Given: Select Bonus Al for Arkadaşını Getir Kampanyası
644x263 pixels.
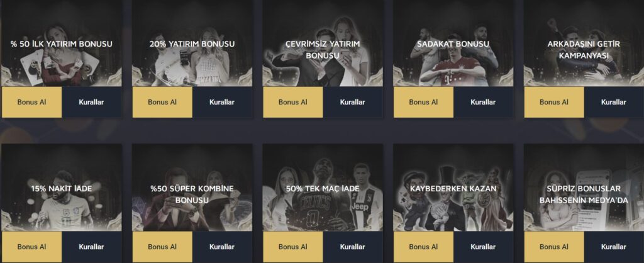Looking at the screenshot, I should [554, 102].
